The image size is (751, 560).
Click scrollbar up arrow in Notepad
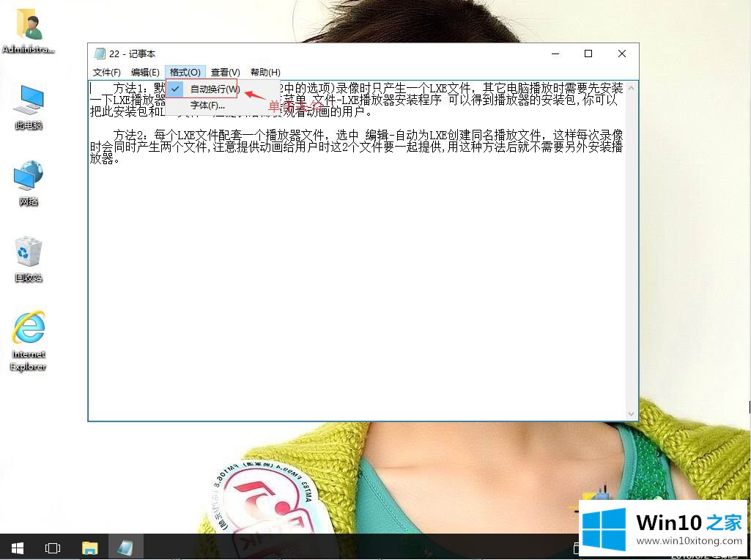[632, 88]
